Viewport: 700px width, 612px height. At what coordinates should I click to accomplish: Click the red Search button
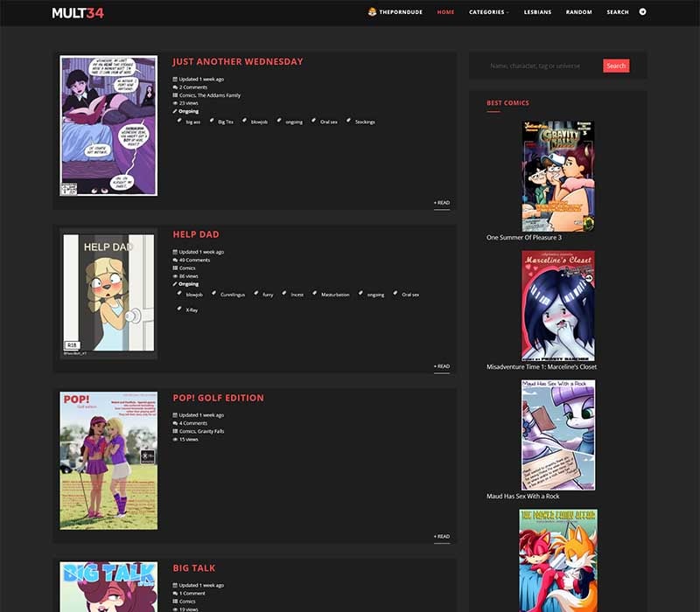tap(616, 66)
